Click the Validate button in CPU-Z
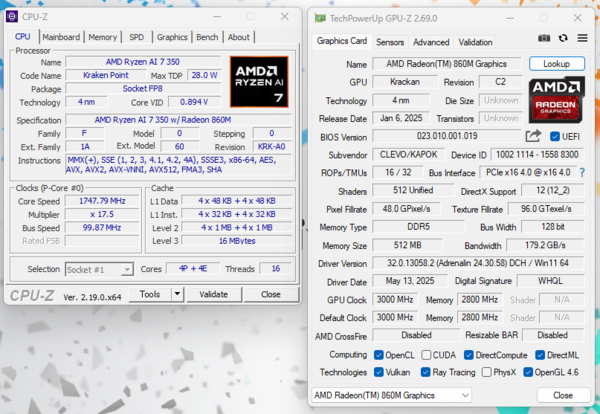Screen dimensions: 600x414 click(x=214, y=294)
